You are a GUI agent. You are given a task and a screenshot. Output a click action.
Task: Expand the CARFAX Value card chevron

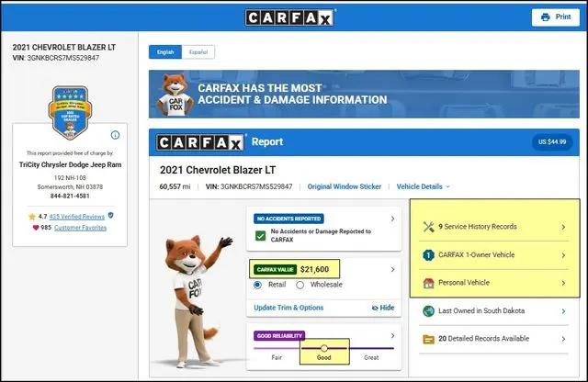[392, 269]
